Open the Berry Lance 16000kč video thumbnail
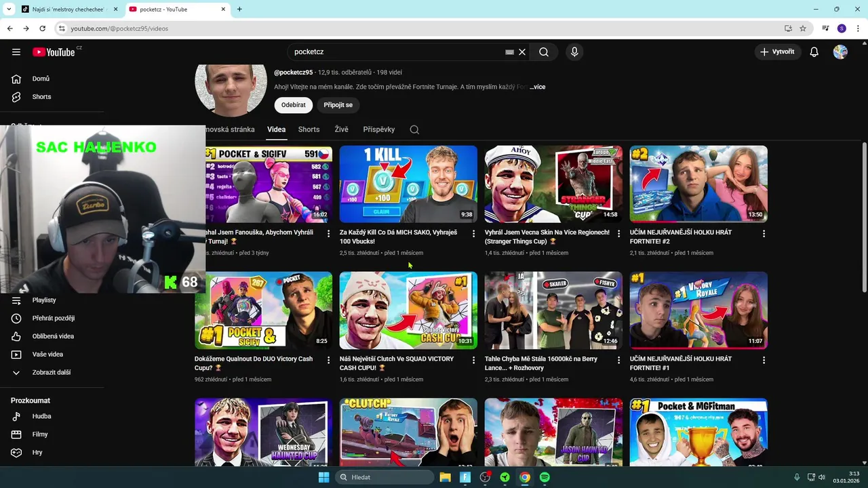Viewport: 868px width, 488px height. pyautogui.click(x=553, y=310)
